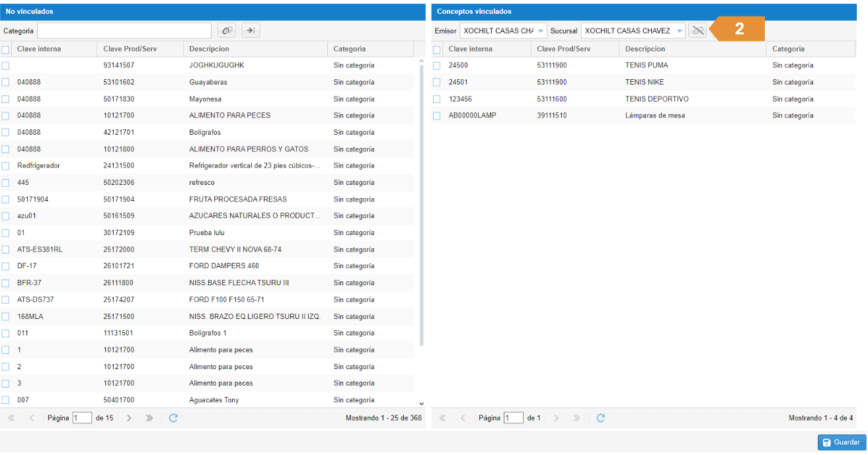Go to next page in No vinculados
Image resolution: width=868 pixels, height=455 pixels.
click(129, 418)
